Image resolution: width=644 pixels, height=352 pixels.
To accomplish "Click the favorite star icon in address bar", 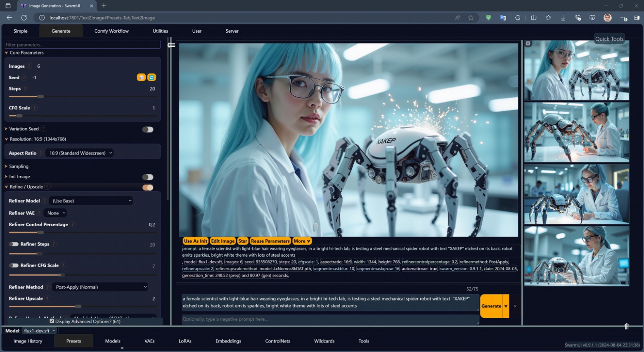I will pos(471,18).
